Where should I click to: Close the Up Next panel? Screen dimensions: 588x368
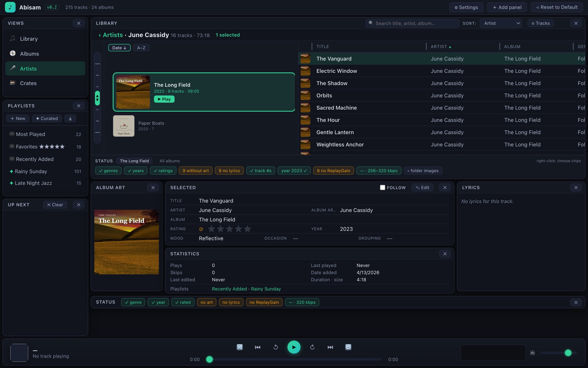tap(78, 205)
